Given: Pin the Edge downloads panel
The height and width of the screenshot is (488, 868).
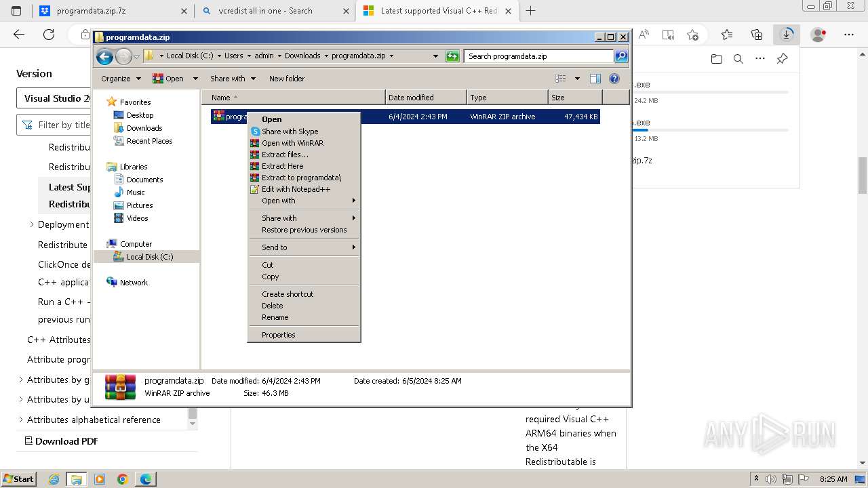Looking at the screenshot, I should tap(782, 59).
